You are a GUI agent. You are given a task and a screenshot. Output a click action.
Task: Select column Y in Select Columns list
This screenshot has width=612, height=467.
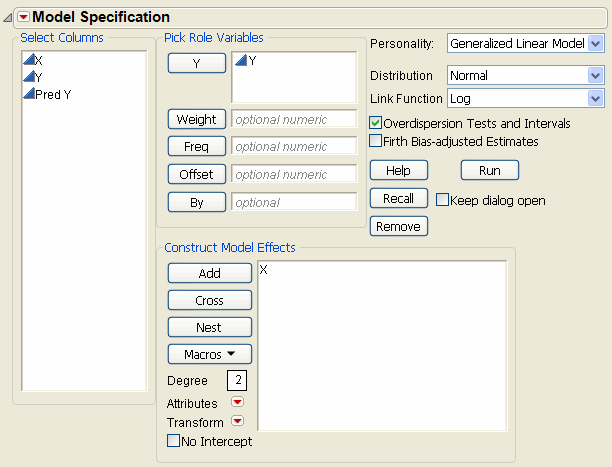click(x=38, y=77)
